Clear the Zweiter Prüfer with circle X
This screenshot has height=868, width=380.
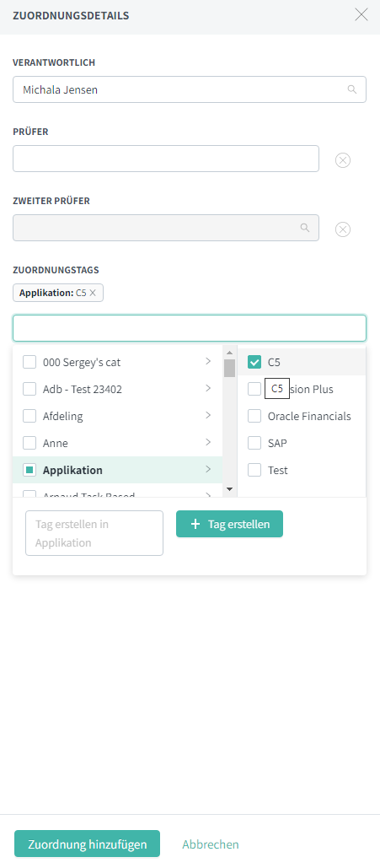(343, 229)
